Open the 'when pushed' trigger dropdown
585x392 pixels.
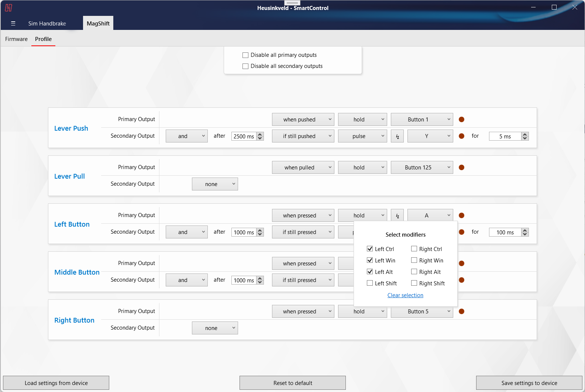[303, 120]
